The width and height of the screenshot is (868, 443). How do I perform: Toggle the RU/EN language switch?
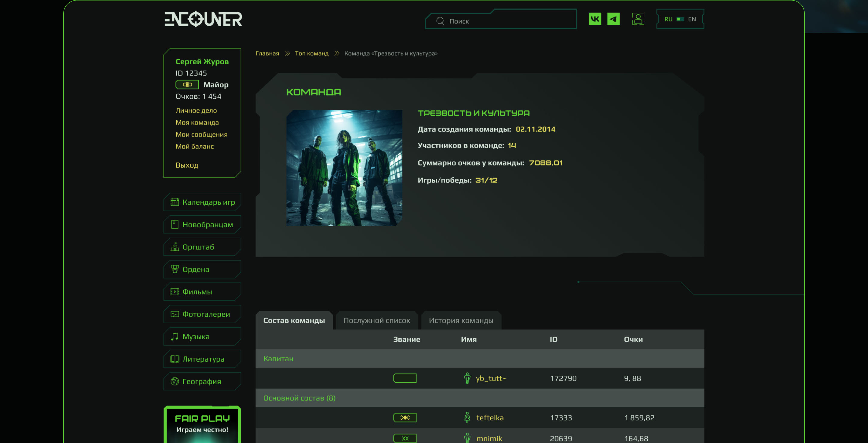pos(680,19)
